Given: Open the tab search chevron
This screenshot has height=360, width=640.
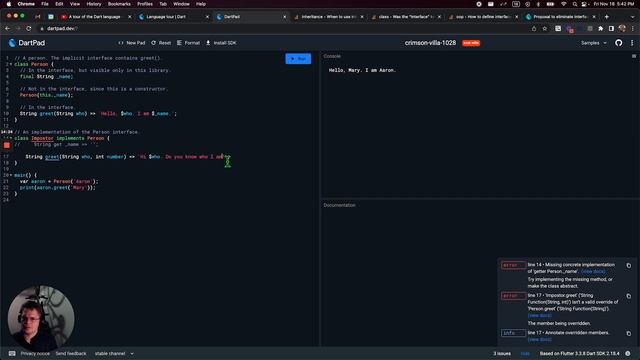Looking at the screenshot, I should [x=632, y=17].
